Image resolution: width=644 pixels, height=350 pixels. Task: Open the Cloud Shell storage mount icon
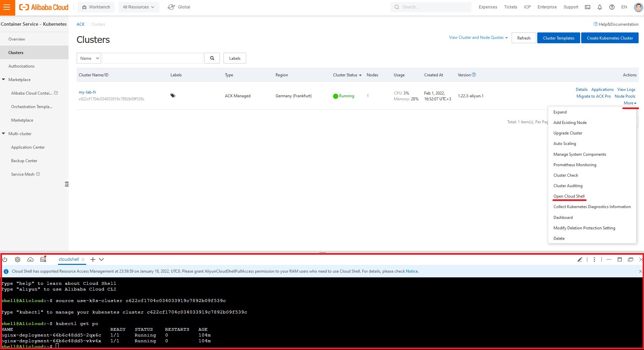pos(43,259)
